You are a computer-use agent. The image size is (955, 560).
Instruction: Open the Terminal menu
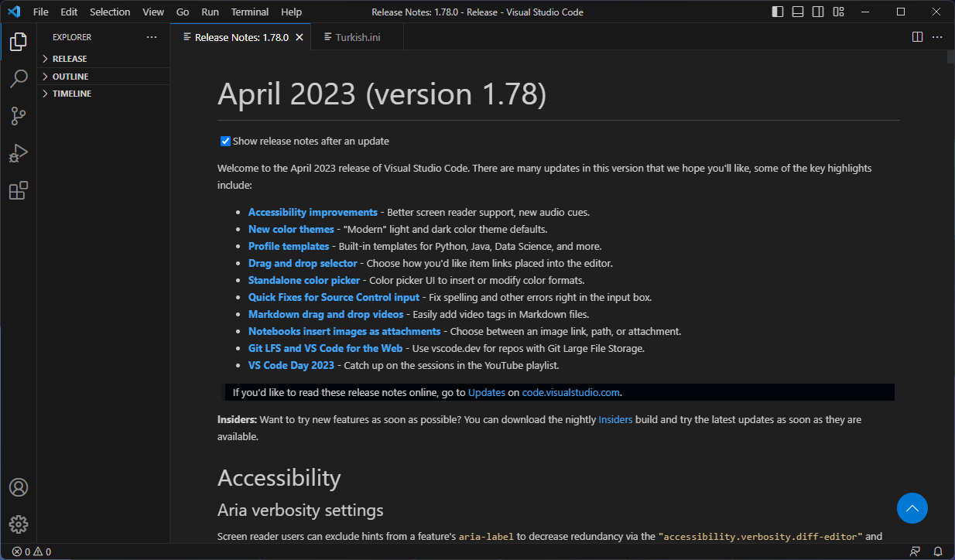[249, 12]
